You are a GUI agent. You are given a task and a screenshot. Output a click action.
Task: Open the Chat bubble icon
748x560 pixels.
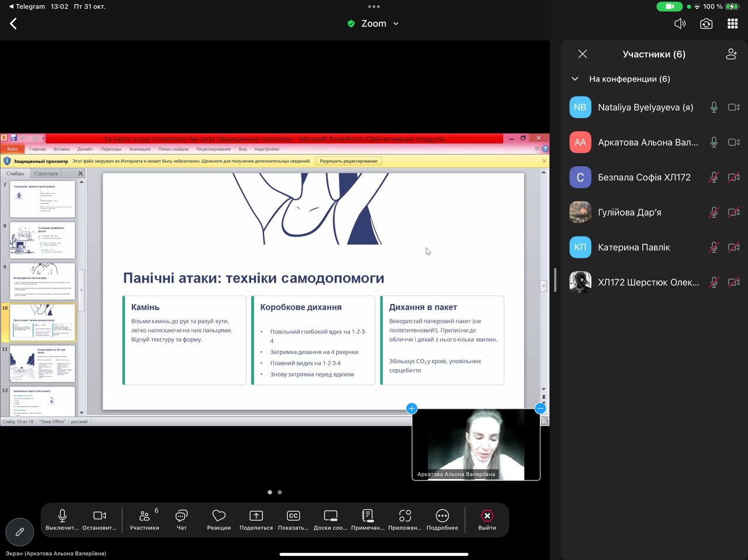(x=181, y=516)
